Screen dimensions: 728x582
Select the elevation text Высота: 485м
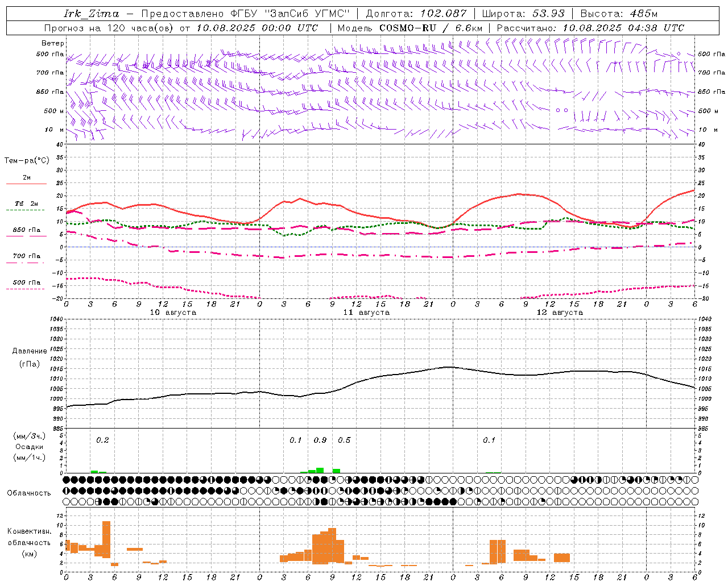click(x=618, y=14)
